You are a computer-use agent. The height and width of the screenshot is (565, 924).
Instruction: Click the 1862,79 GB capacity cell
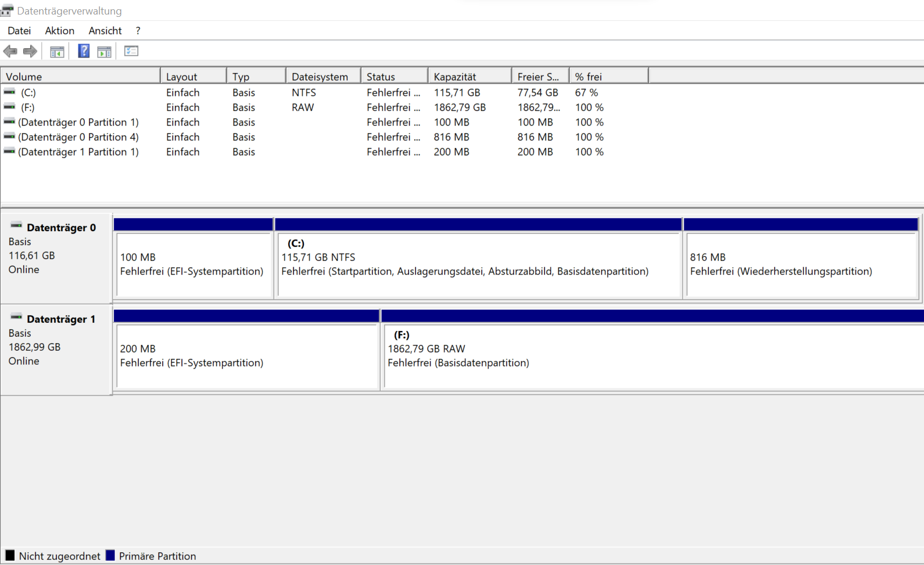click(460, 107)
